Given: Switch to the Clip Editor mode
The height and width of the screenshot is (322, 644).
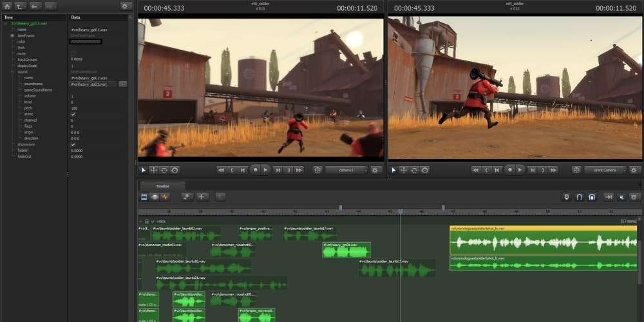Looking at the screenshot, I should pyautogui.click(x=144, y=197).
